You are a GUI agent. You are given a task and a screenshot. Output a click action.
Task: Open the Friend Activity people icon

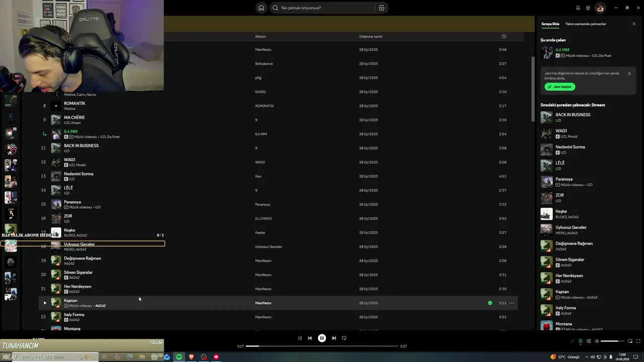tap(588, 8)
